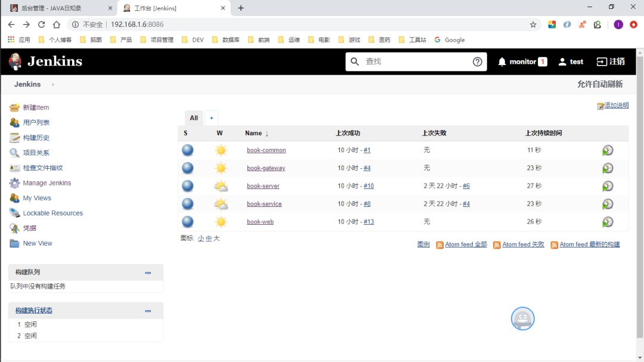644x362 pixels.
Task: Click the Atom feed 全部 RSS icon
Action: tap(439, 245)
